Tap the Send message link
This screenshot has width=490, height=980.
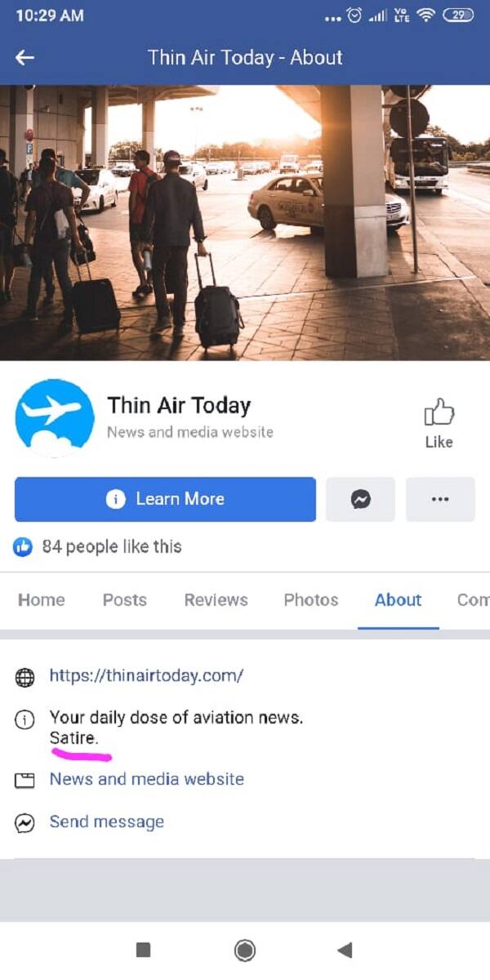click(106, 822)
